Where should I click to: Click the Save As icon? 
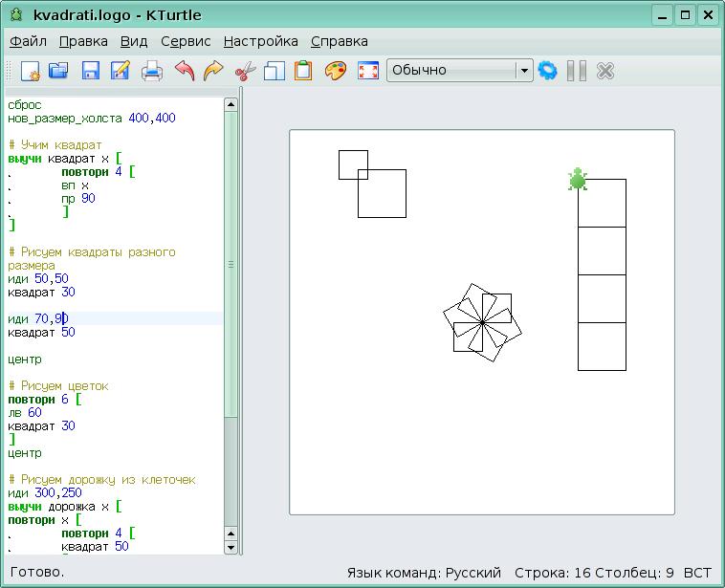coord(121,71)
